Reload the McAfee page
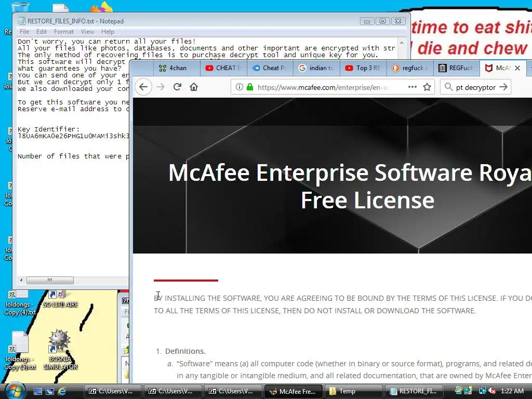 (177, 87)
